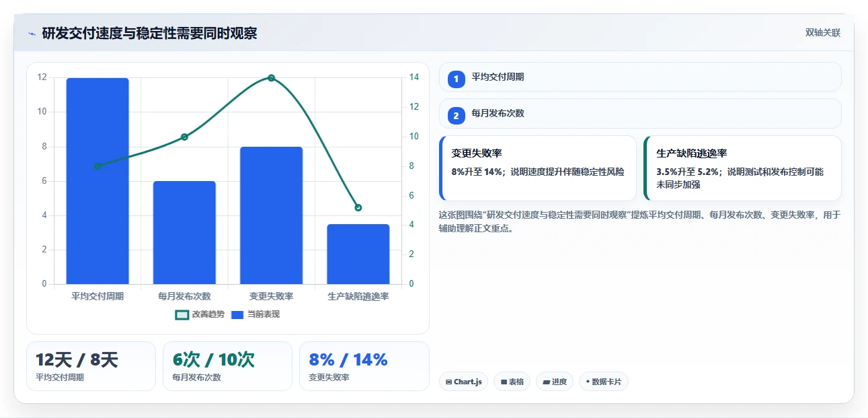Viewport: 868px width, 418px height.
Task: Click the 3.5%升至 5.2% explanation text
Action: (740, 178)
